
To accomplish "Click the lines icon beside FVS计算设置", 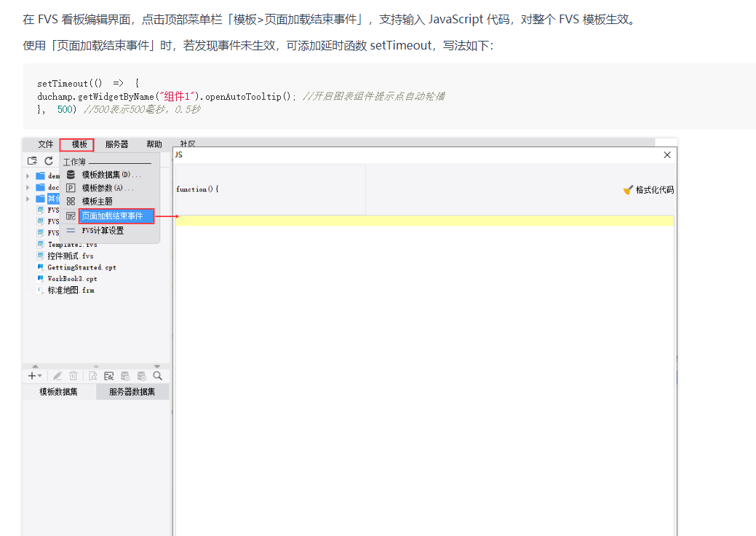I will coord(71,231).
